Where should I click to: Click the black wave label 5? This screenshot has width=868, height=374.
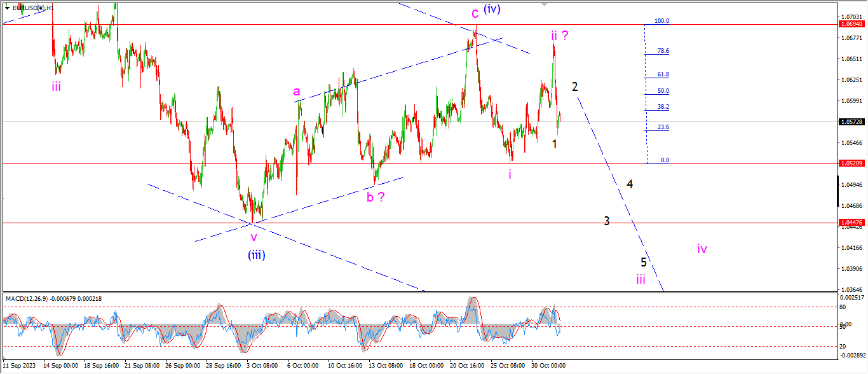(x=643, y=262)
